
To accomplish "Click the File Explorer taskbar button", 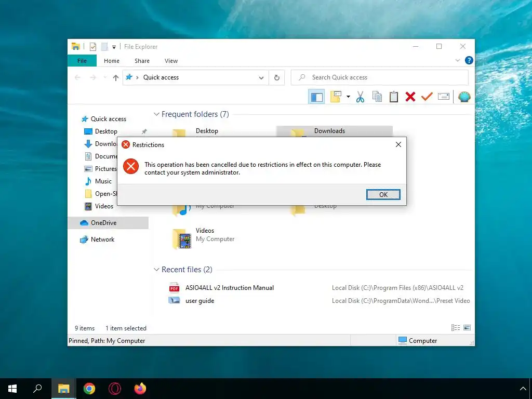I will click(64, 389).
